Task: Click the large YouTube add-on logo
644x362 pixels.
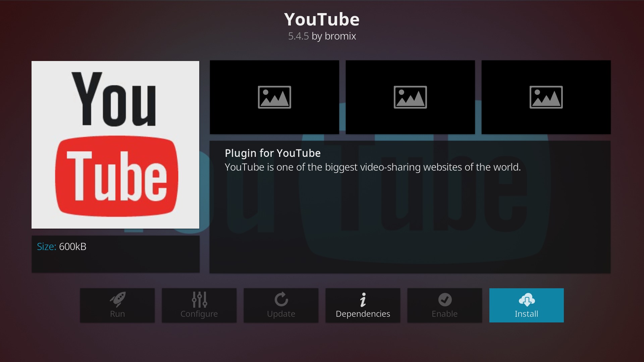Action: (115, 145)
